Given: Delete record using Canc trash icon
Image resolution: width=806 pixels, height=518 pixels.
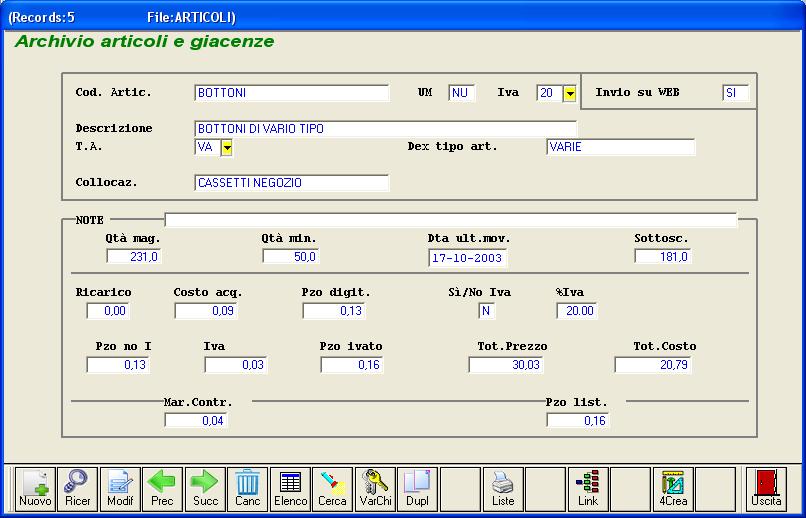Looking at the screenshot, I should pos(248,489).
